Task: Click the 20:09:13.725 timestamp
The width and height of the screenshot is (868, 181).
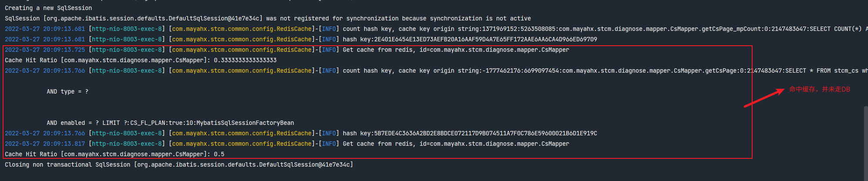Action: pos(64,50)
